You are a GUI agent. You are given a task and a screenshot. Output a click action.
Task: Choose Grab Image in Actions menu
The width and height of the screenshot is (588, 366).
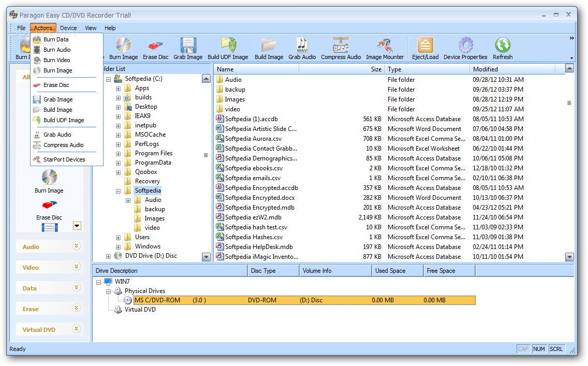[58, 99]
